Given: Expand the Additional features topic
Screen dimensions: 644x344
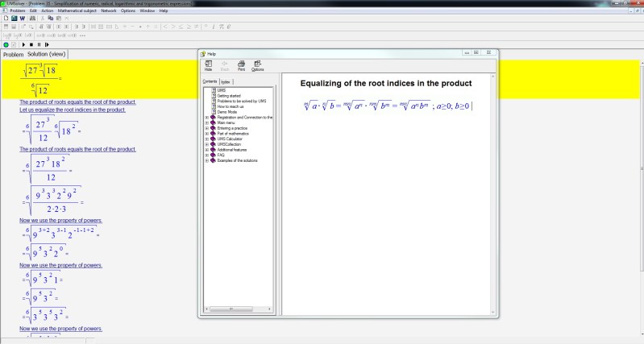Looking at the screenshot, I should click(x=207, y=150).
